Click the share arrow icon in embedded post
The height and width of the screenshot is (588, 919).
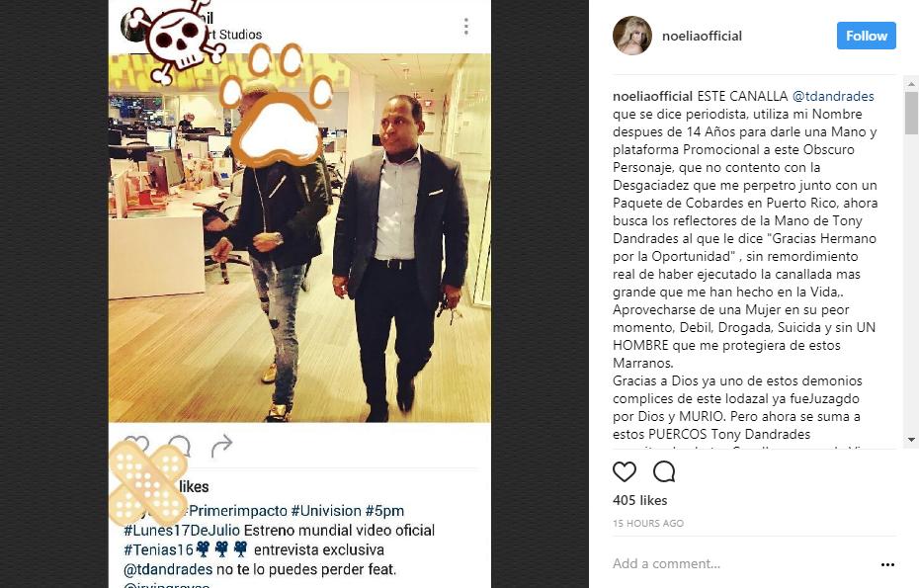coord(221,446)
